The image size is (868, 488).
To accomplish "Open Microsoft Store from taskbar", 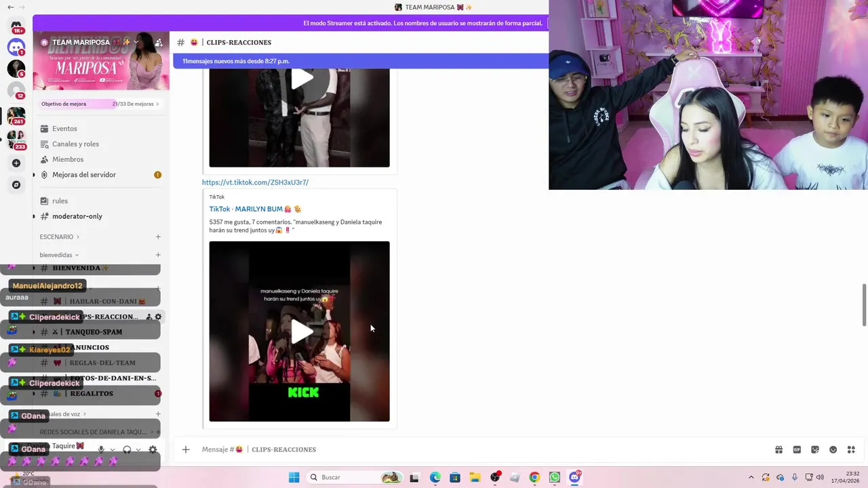I will [x=454, y=477].
